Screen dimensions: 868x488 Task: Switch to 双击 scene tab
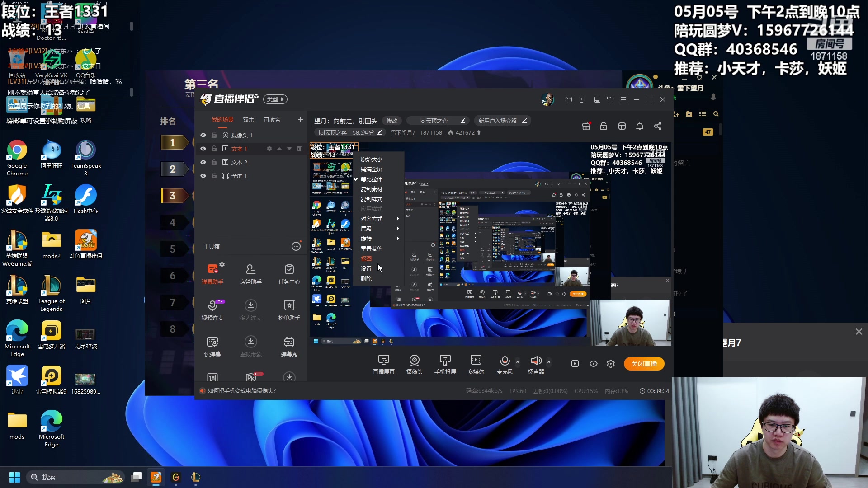[x=249, y=120]
